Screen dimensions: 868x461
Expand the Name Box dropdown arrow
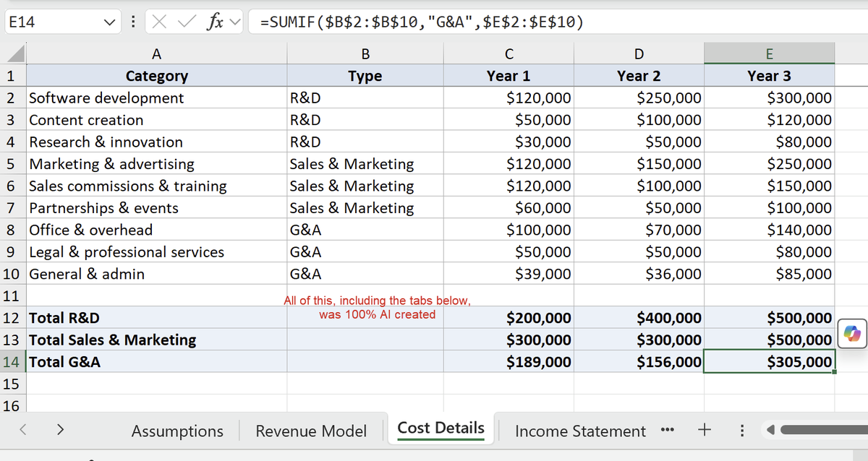click(x=109, y=22)
